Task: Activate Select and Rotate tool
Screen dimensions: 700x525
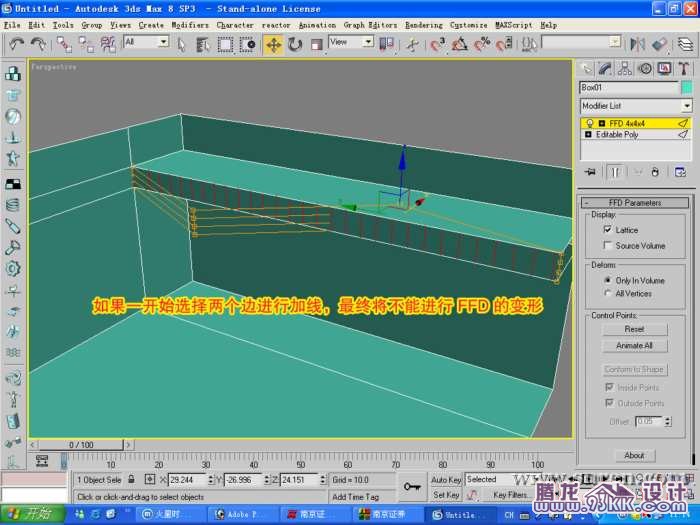Action: point(295,44)
